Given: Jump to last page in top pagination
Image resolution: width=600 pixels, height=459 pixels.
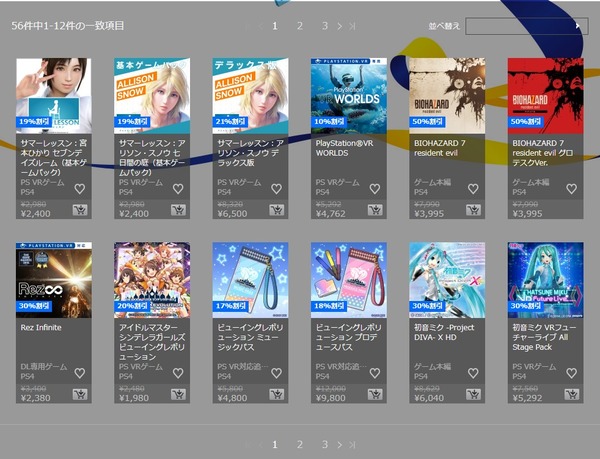Looking at the screenshot, I should [x=352, y=26].
